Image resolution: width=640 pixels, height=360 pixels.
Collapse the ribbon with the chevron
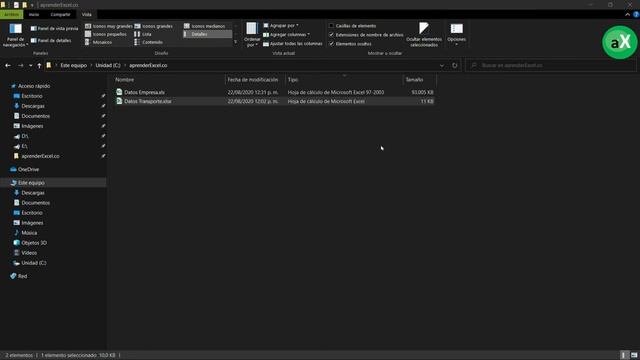[627, 15]
